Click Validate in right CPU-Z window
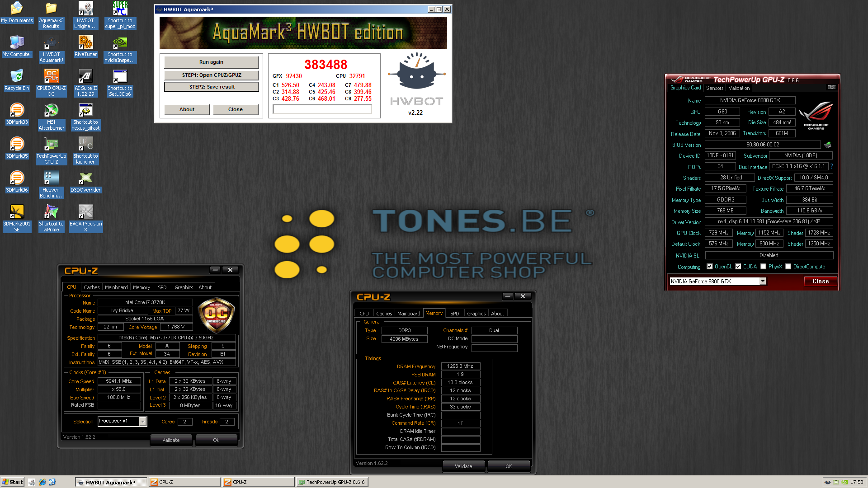The width and height of the screenshot is (868, 488). click(463, 466)
